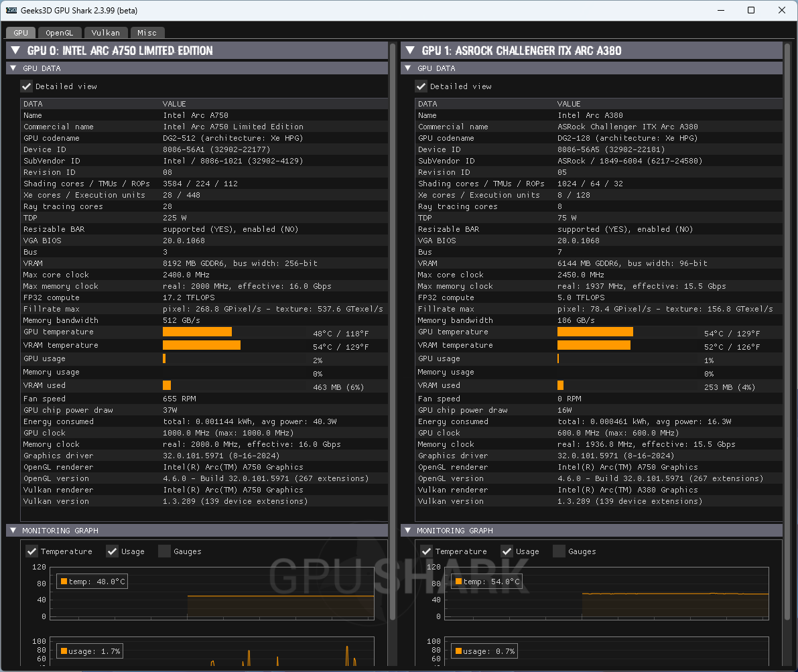The width and height of the screenshot is (798, 672).
Task: Click GPU 1 Fan speed value 0 RPM
Action: pos(569,399)
